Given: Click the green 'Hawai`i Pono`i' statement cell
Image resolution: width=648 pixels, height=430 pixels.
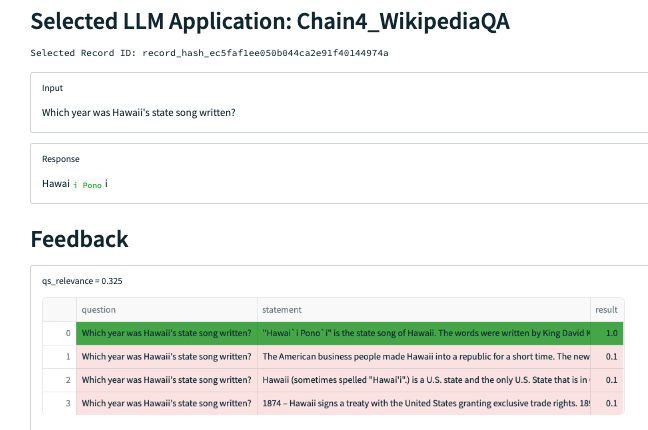Looking at the screenshot, I should [424, 333].
